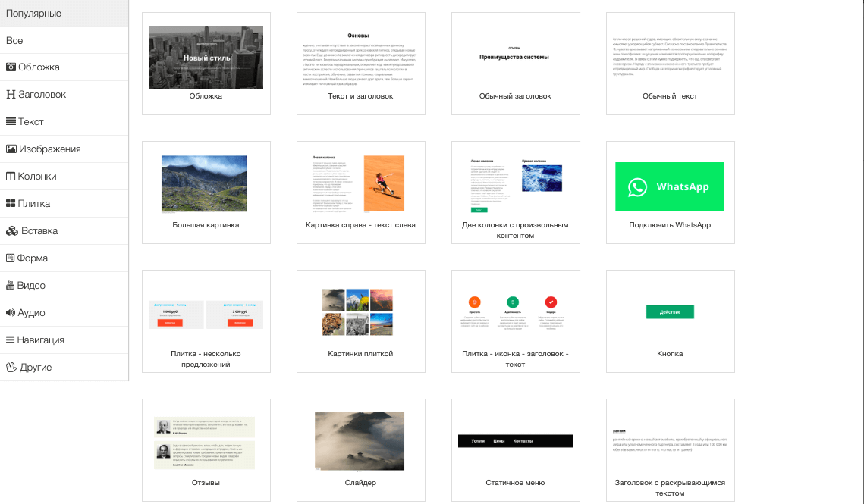This screenshot has height=504, width=864.
Task: Click the Форма category text
Action: tap(32, 258)
